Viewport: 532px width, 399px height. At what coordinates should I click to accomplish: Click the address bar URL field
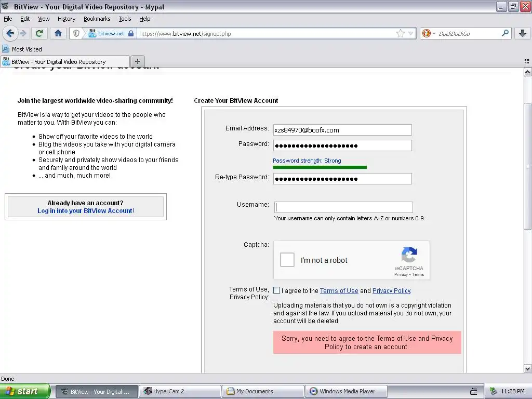click(267, 34)
